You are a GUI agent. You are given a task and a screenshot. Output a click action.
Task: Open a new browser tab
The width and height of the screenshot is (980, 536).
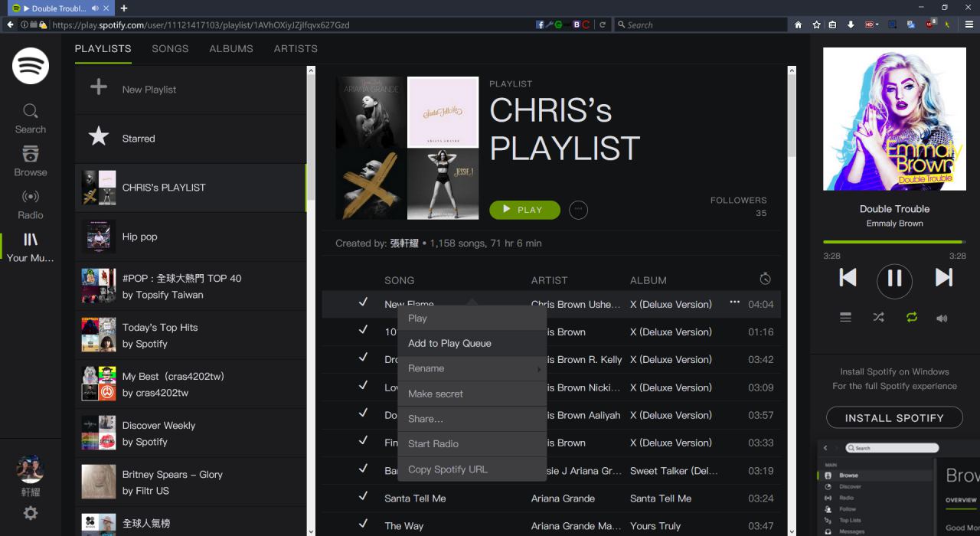tap(124, 8)
